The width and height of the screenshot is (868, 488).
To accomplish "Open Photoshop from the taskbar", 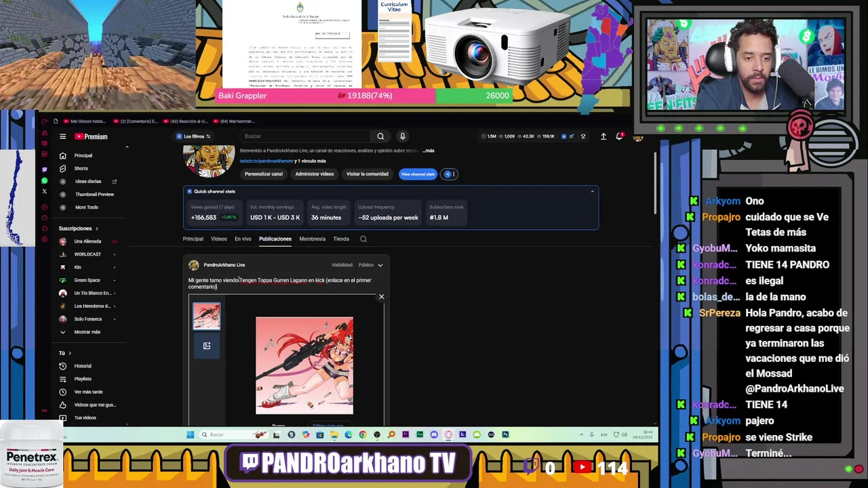I will [505, 434].
